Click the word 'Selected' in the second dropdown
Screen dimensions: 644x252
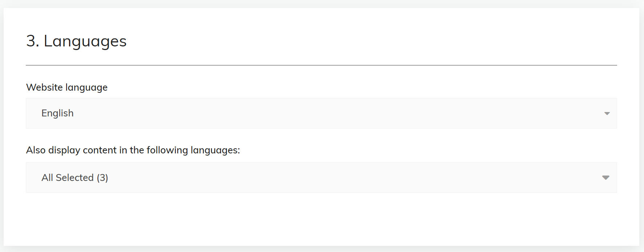click(x=74, y=178)
